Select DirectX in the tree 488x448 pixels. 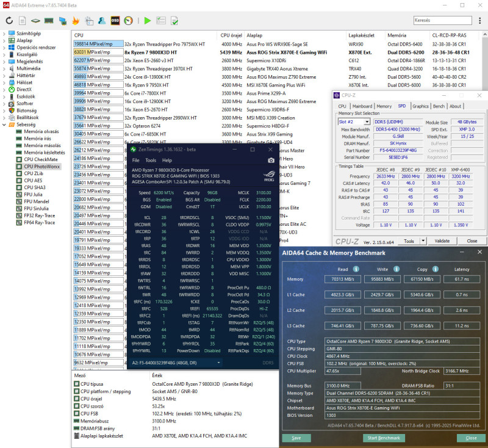coord(24,89)
